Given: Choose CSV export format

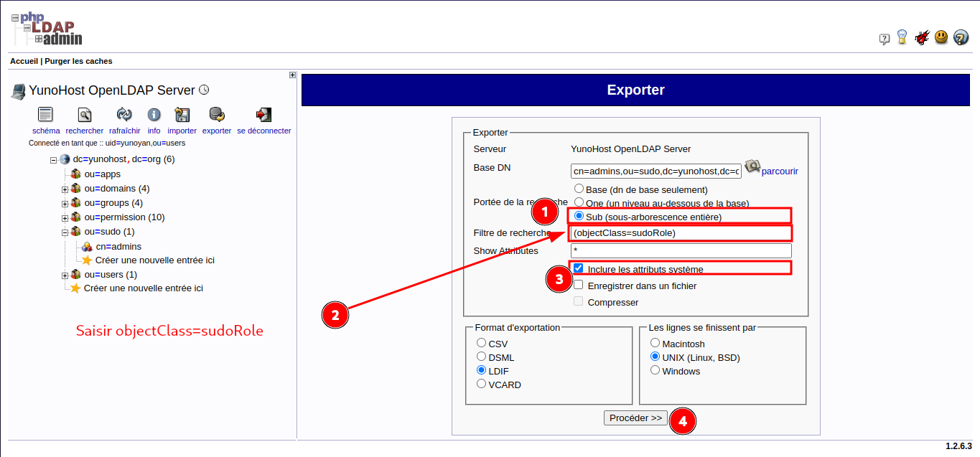Looking at the screenshot, I should click(x=482, y=343).
